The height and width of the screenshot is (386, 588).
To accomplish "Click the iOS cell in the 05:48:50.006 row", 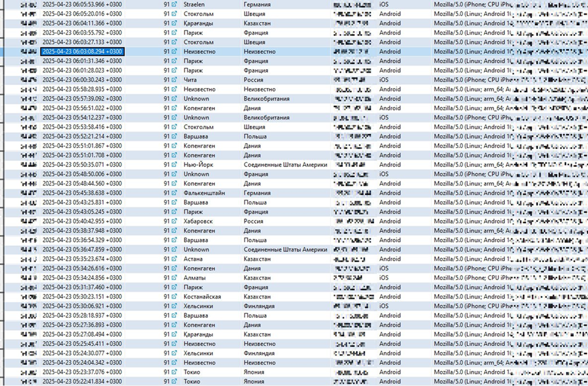I will (384, 174).
